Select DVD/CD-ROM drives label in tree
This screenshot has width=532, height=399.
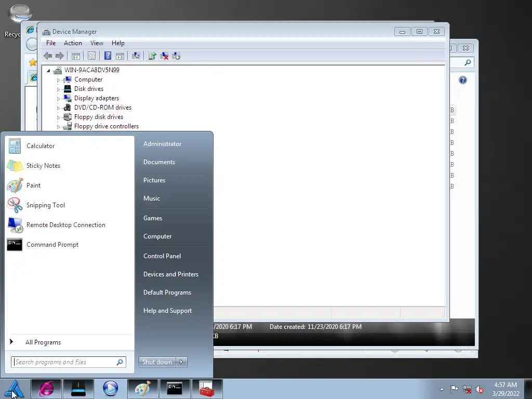pos(103,108)
